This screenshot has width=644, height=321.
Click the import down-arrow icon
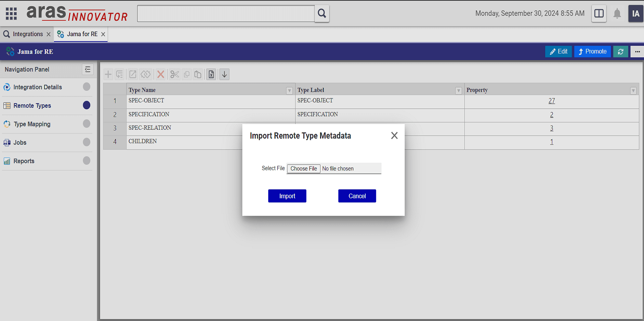click(x=224, y=74)
